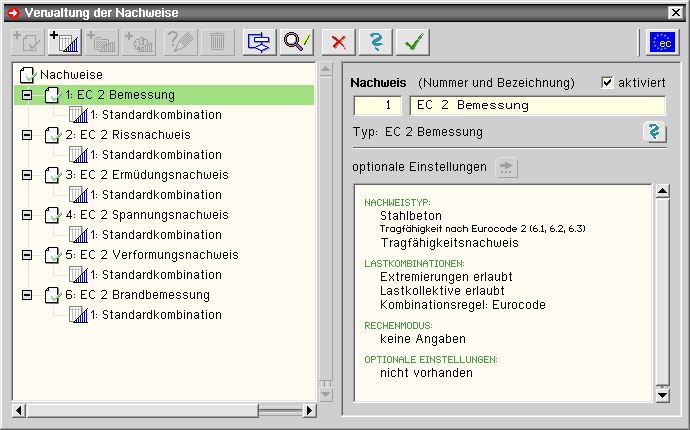Viewport: 690px width, 430px height.
Task: Open help for type EC 2 Bemessung
Action: tap(654, 132)
